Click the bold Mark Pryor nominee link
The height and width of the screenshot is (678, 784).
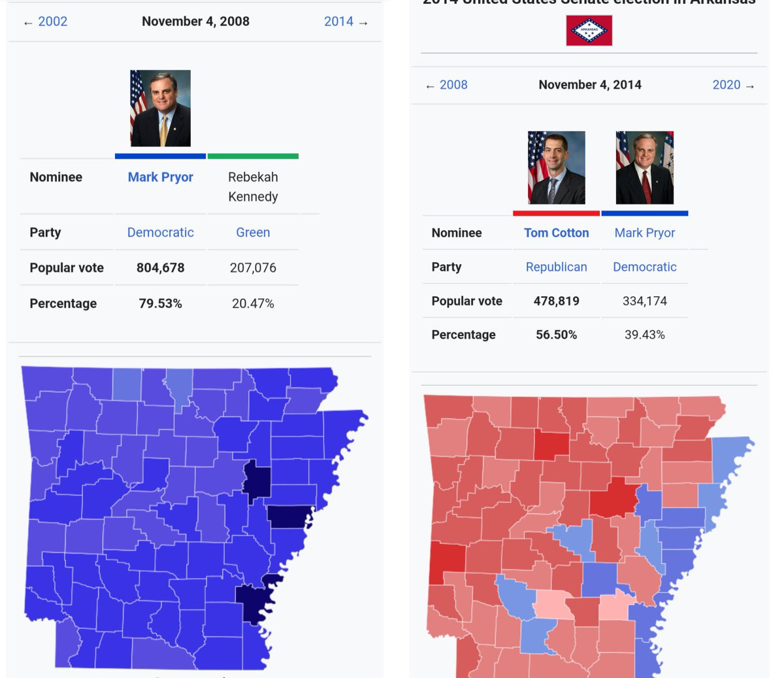(161, 177)
